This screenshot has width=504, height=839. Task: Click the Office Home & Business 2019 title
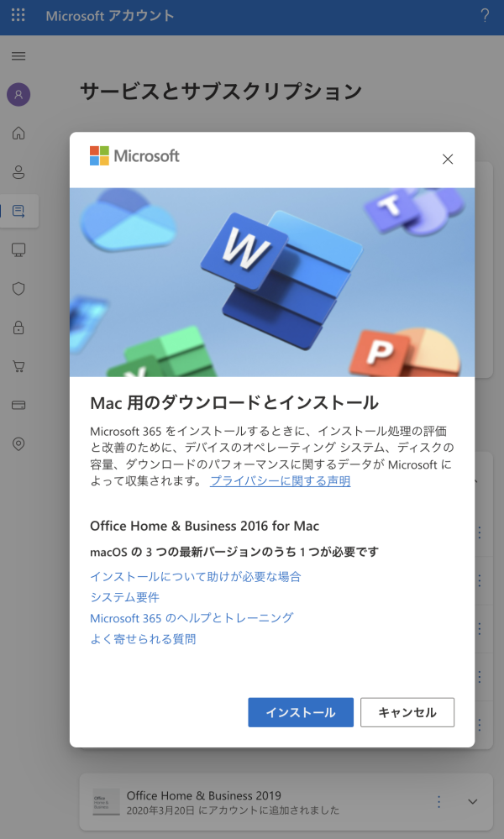click(x=204, y=795)
